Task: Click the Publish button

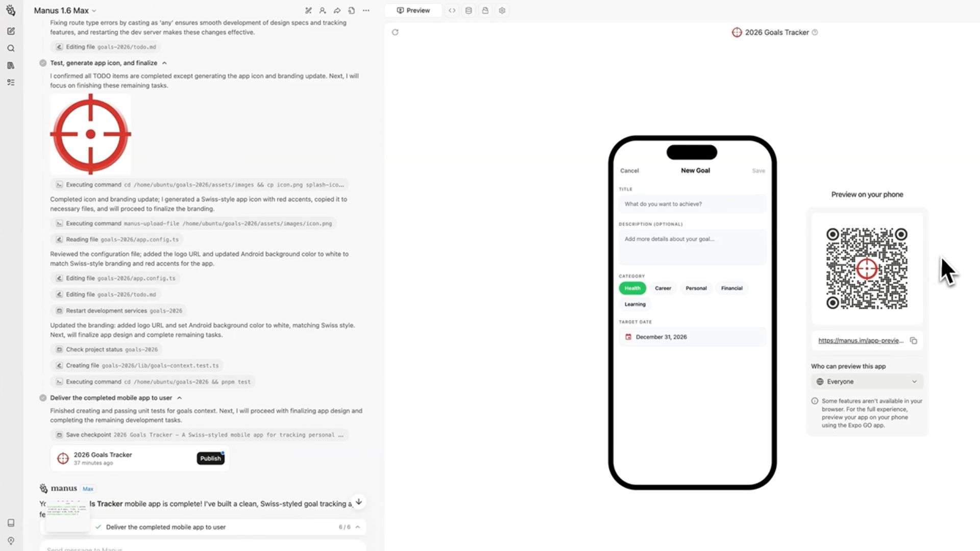Action: click(x=210, y=458)
